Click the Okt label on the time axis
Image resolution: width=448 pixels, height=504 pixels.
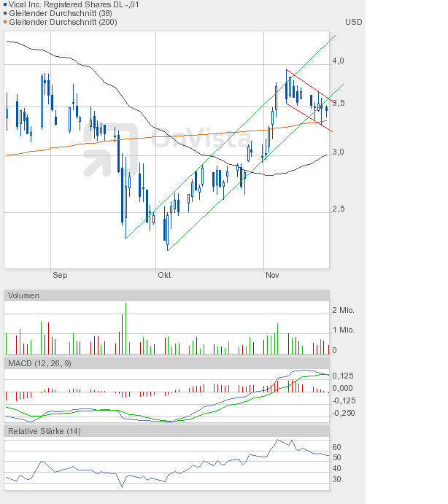tap(164, 275)
